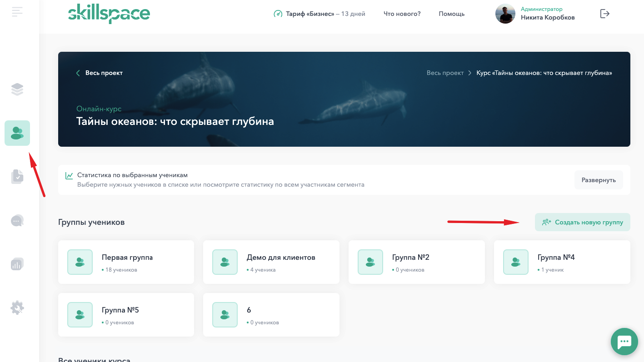Click the Создать новую группу button
This screenshot has width=644, height=362.
coord(583,222)
